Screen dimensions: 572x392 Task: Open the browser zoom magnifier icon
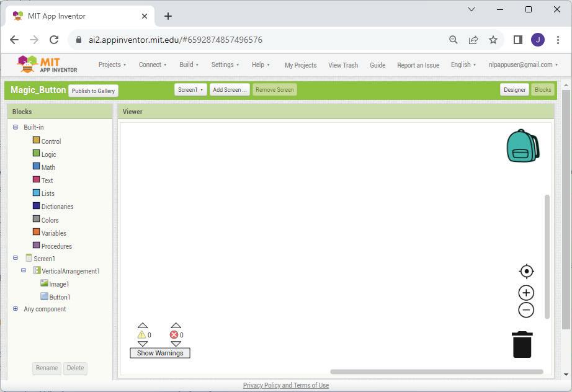(x=453, y=40)
